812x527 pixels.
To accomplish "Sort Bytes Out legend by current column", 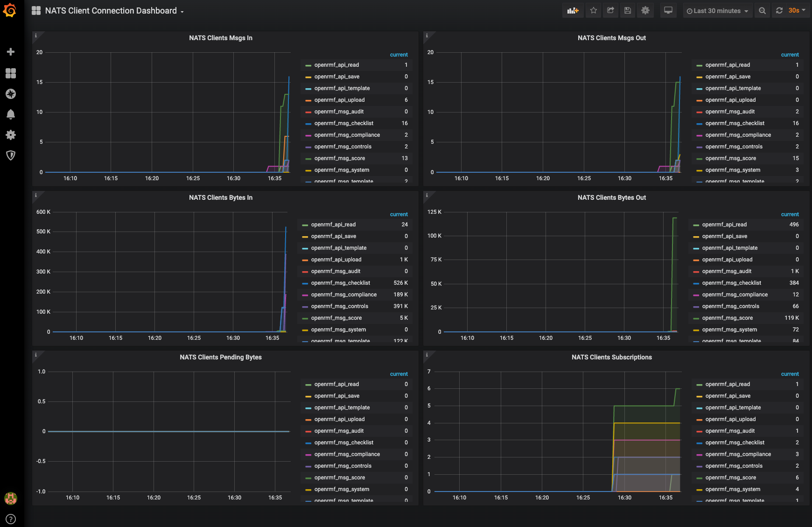I will click(x=790, y=214).
